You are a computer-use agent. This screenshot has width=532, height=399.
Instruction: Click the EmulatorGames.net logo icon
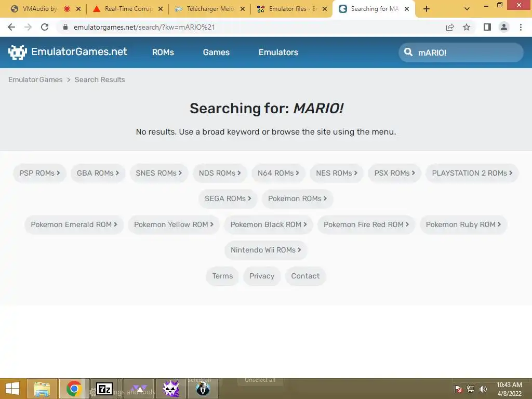coord(17,52)
